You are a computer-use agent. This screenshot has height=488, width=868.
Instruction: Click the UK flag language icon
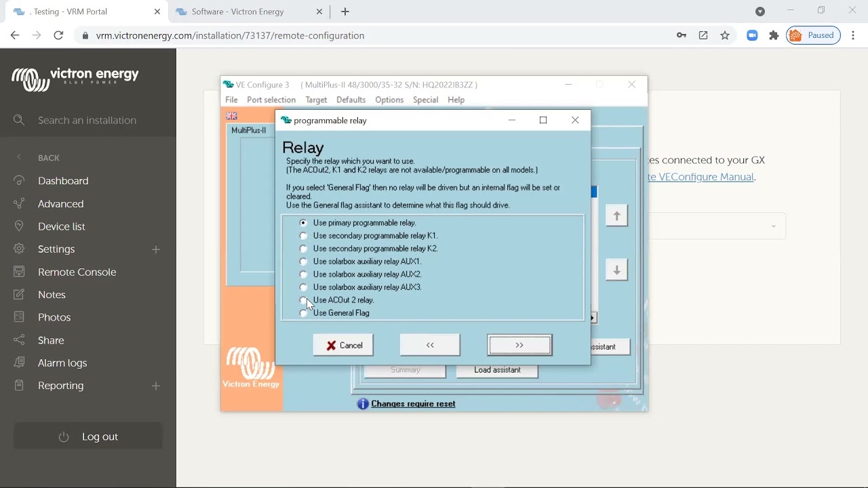[x=232, y=116]
